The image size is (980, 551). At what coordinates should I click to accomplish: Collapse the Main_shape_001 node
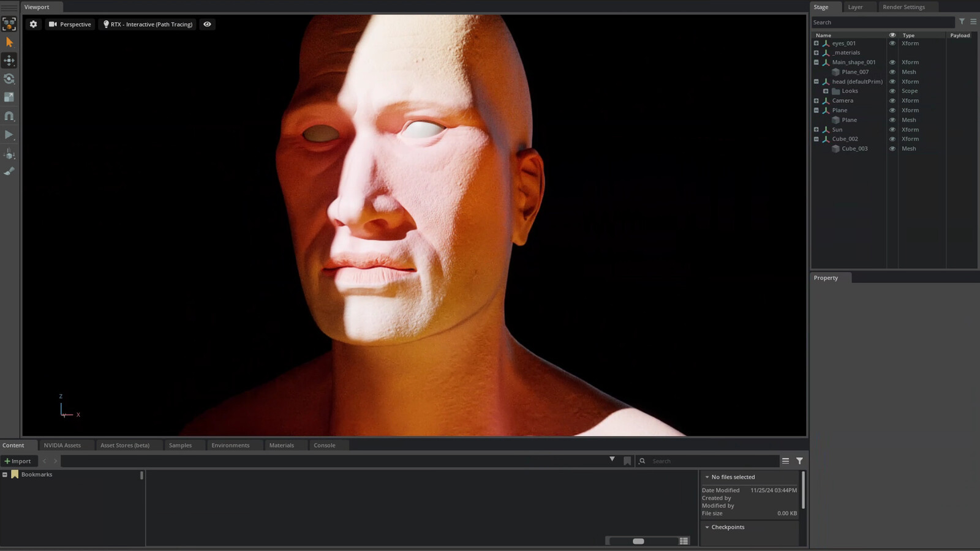click(x=816, y=62)
